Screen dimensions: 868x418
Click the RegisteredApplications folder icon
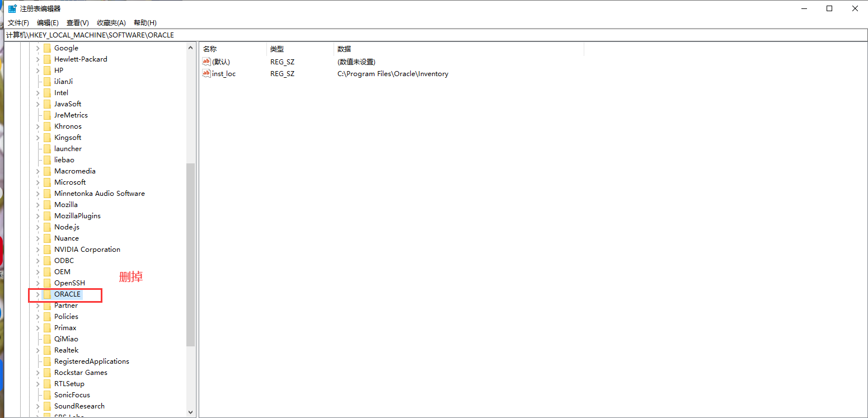48,361
